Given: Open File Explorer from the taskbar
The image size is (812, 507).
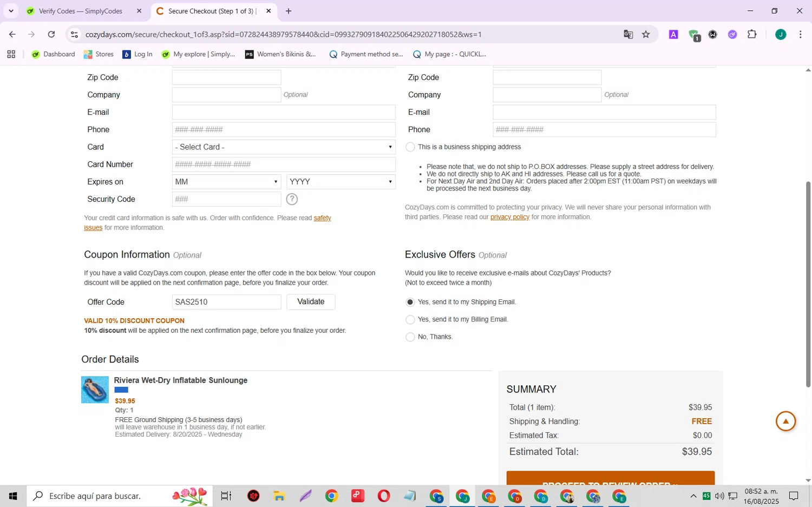Looking at the screenshot, I should (x=279, y=496).
